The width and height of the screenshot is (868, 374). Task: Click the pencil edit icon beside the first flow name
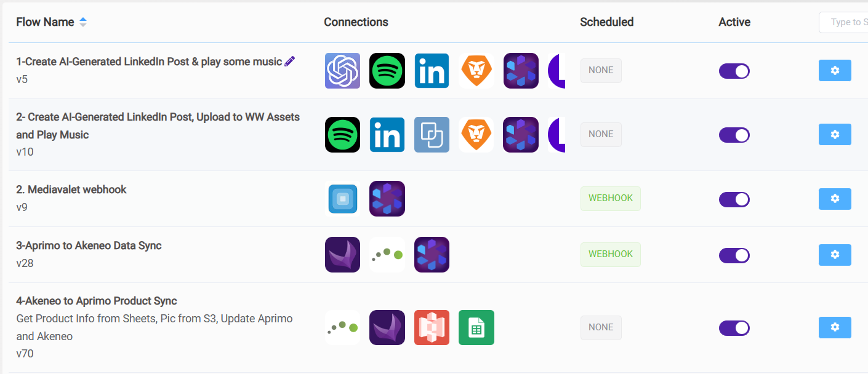tap(290, 61)
